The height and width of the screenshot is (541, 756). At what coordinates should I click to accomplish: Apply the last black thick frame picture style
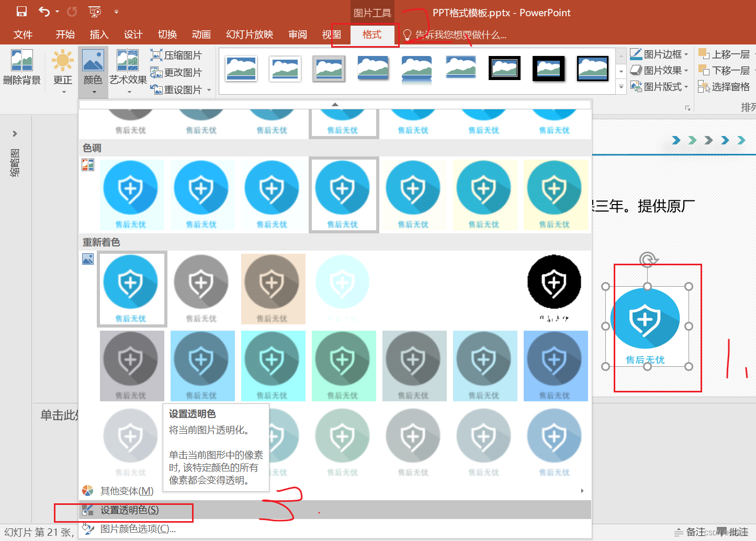pos(592,69)
